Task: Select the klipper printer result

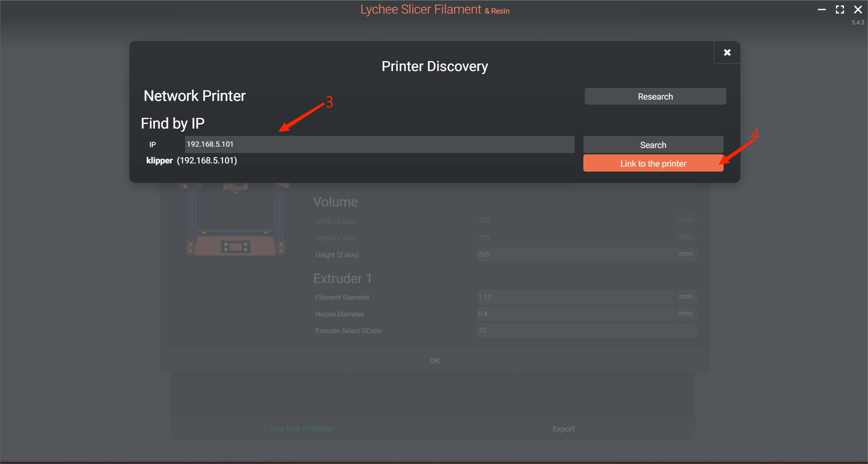Action: click(x=191, y=161)
